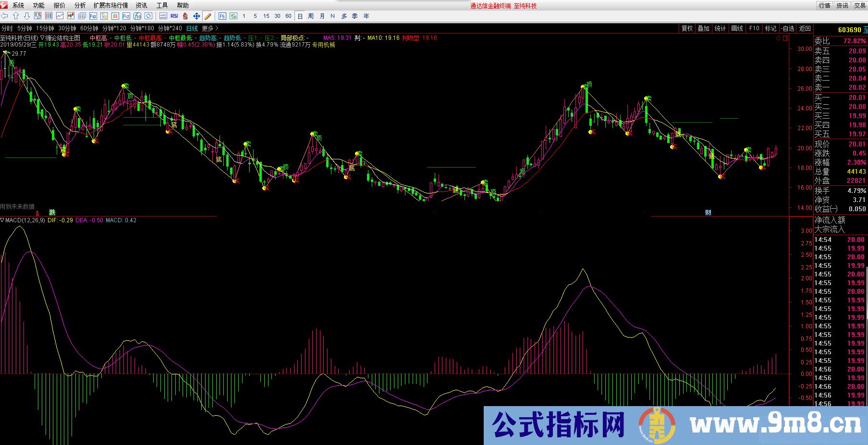Click the 返回 button
Viewport: 868px width, 445px height.
[804, 28]
